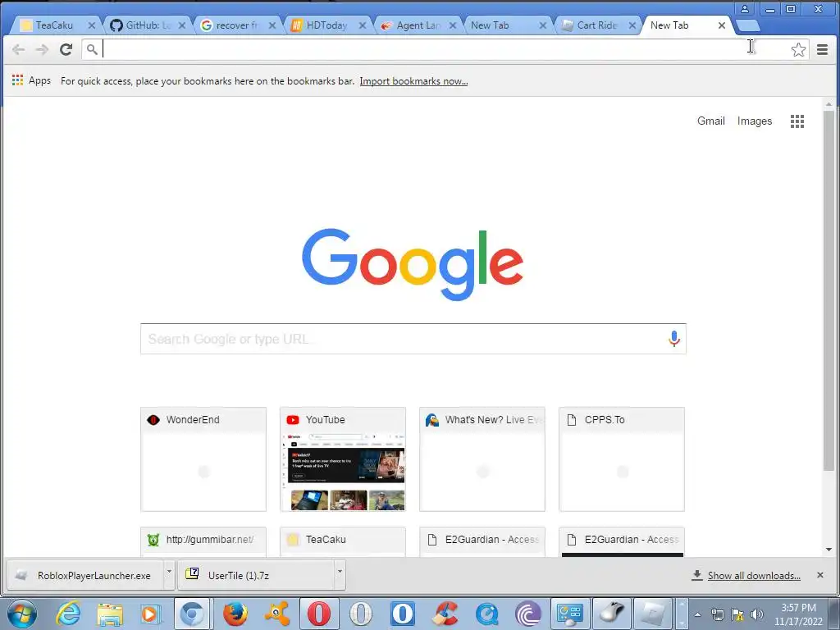The height and width of the screenshot is (630, 840).
Task: Open the red Opera browser on taskbar
Action: pyautogui.click(x=319, y=614)
